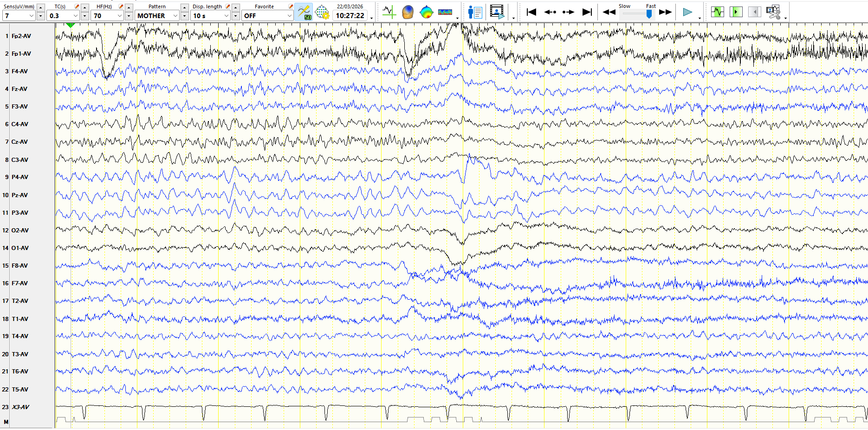Image resolution: width=868 pixels, height=430 pixels.
Task: Open the HF(Hz) dropdown
Action: (x=120, y=16)
